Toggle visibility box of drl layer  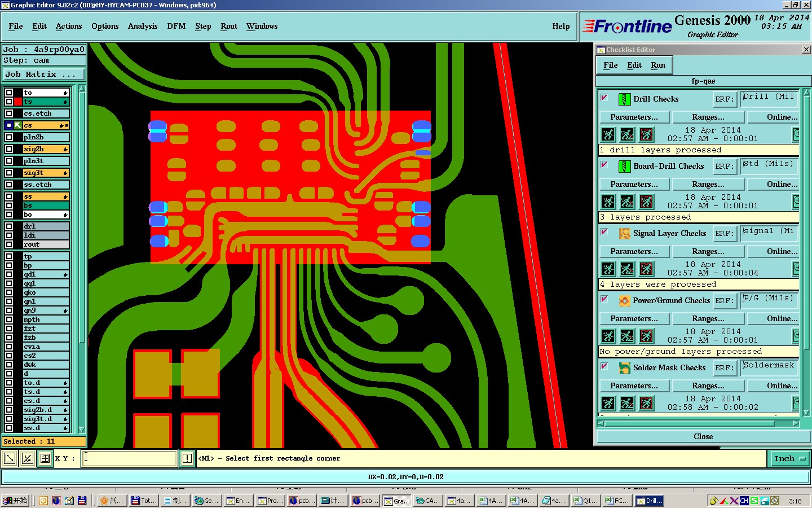pos(9,226)
